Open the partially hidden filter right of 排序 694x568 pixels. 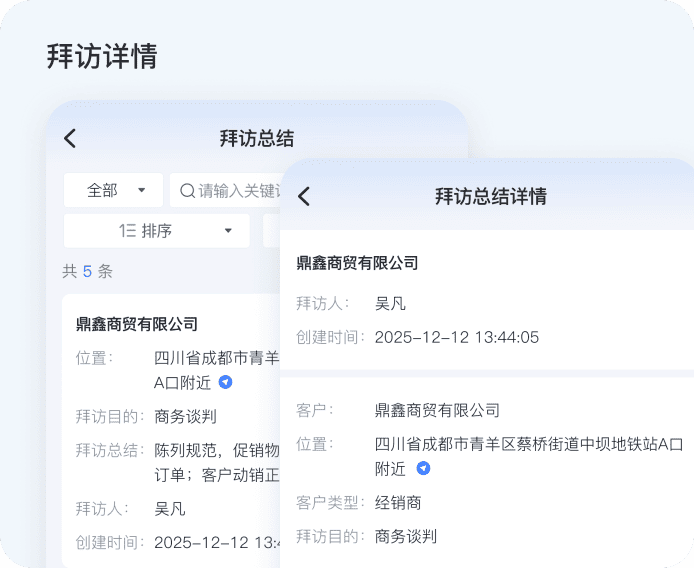(272, 231)
